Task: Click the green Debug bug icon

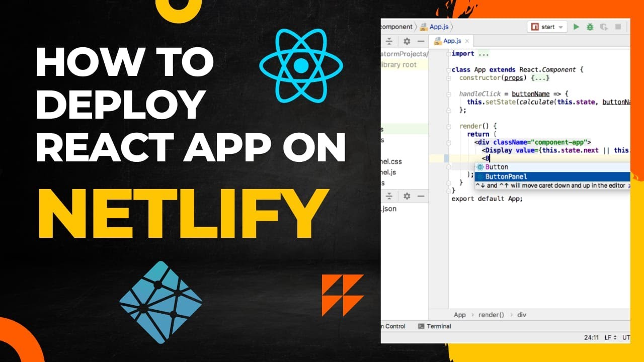Action: coord(590,27)
